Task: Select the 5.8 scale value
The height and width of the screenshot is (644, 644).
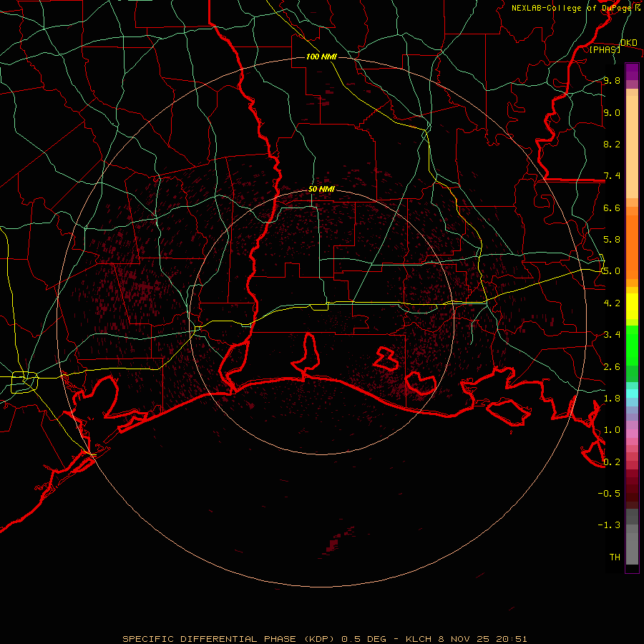Action: (612, 240)
